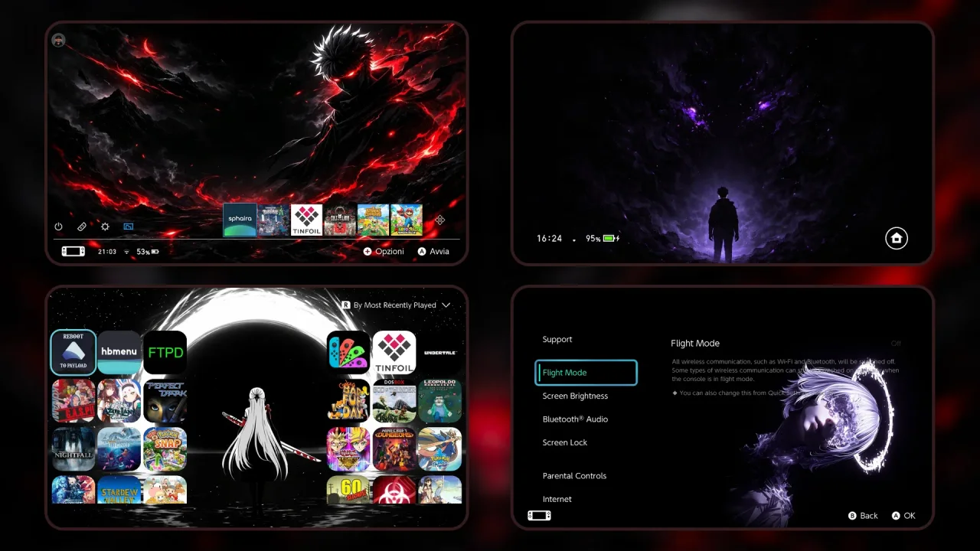Launch the Minecraft Dungeons tile
This screenshot has width=980, height=551.
click(394, 448)
